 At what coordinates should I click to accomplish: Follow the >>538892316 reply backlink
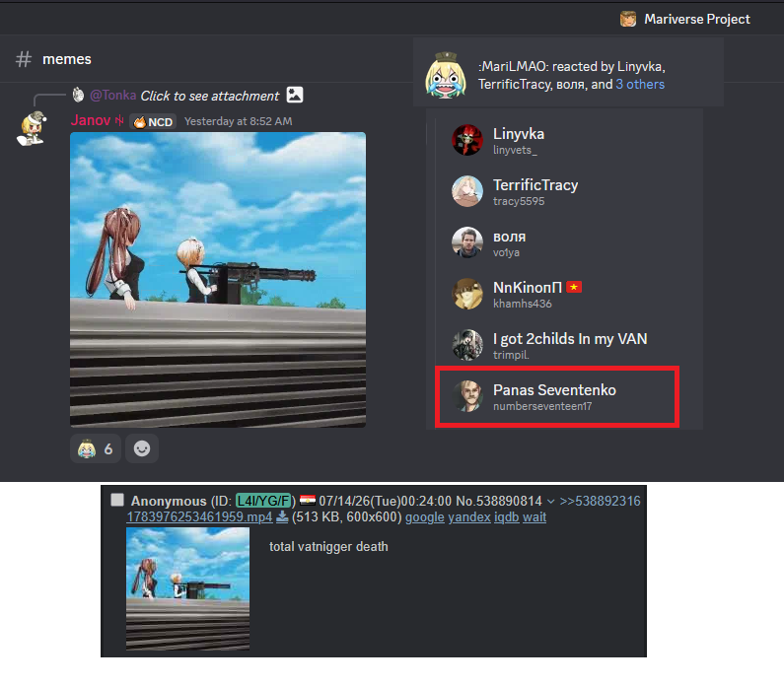click(600, 501)
